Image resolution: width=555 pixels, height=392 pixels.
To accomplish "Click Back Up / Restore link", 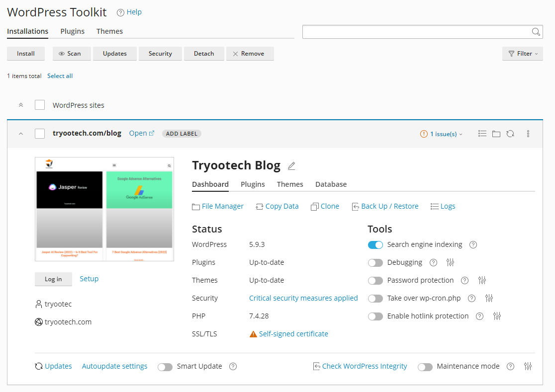I will (x=385, y=206).
